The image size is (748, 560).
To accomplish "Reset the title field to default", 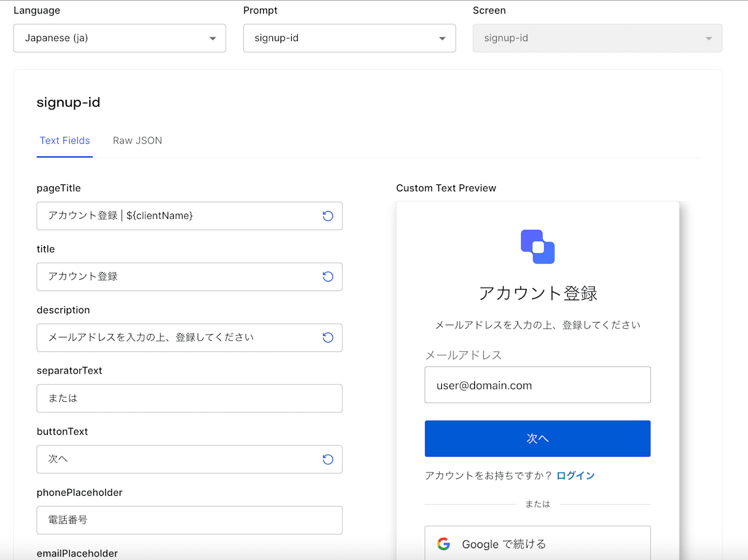I will (328, 277).
